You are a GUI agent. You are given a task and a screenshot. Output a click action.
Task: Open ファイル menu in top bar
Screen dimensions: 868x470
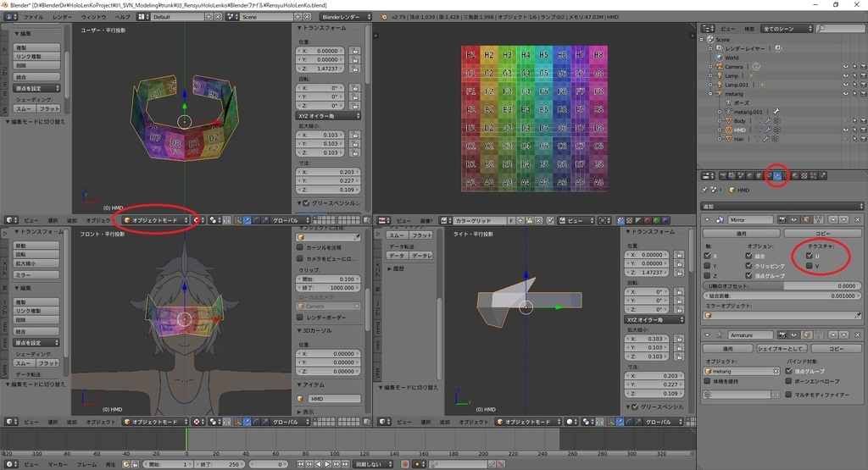33,17
